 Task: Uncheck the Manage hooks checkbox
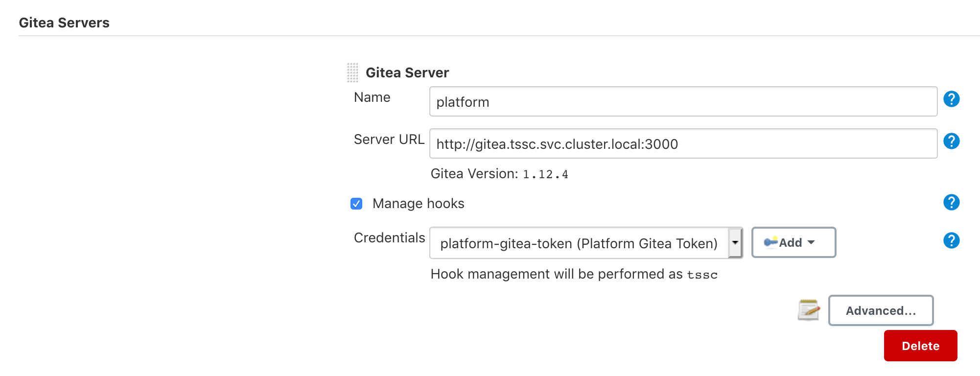tap(356, 204)
